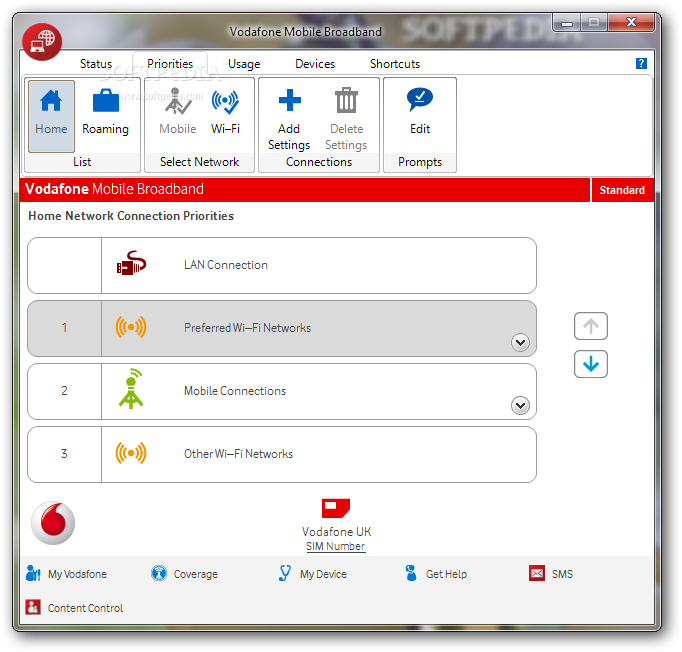
Task: Open the My Device shortcut icon
Action: coord(284,573)
